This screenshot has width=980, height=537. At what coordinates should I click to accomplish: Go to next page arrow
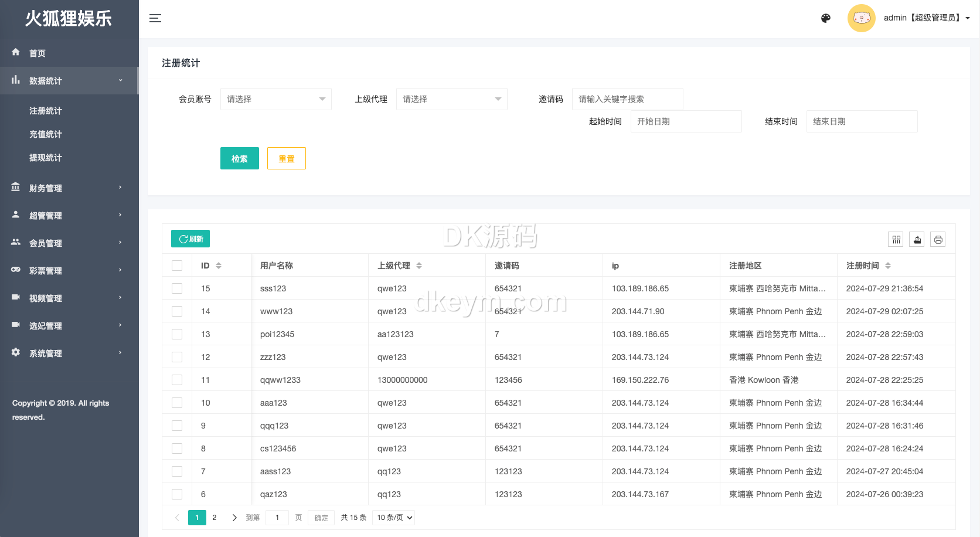pos(234,518)
